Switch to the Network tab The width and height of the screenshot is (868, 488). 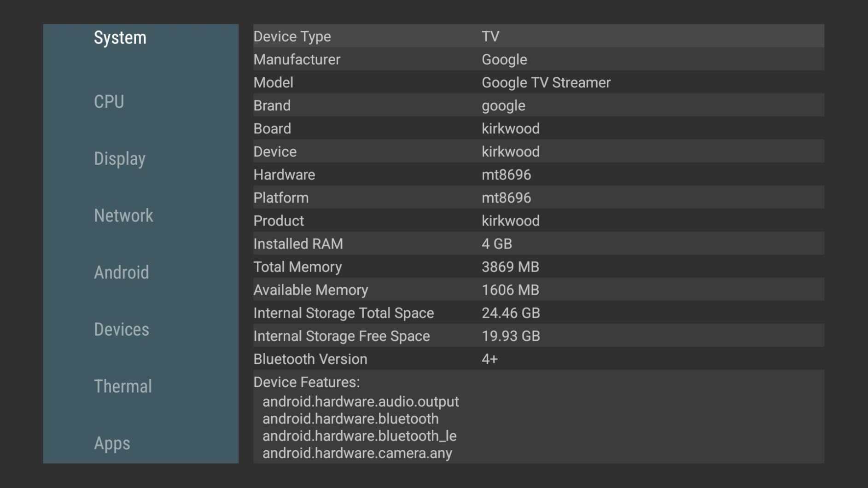123,215
